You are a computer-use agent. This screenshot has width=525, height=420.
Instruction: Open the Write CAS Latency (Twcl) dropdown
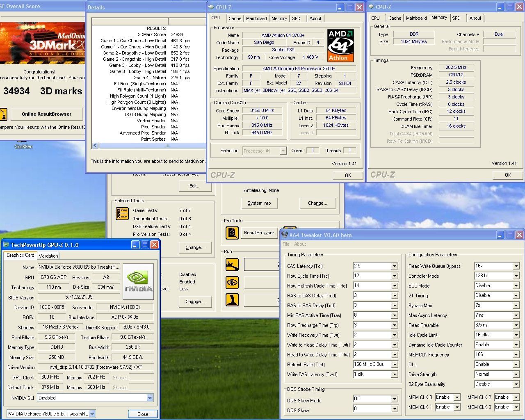pos(395,374)
